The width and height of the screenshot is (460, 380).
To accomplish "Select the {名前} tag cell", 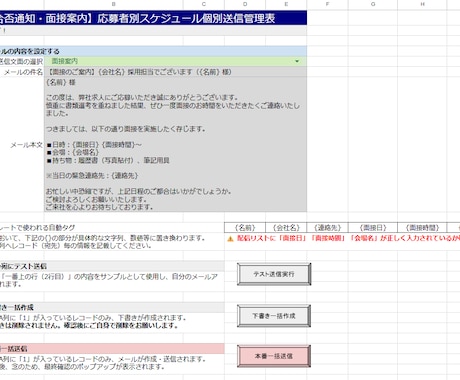I will [245, 228].
